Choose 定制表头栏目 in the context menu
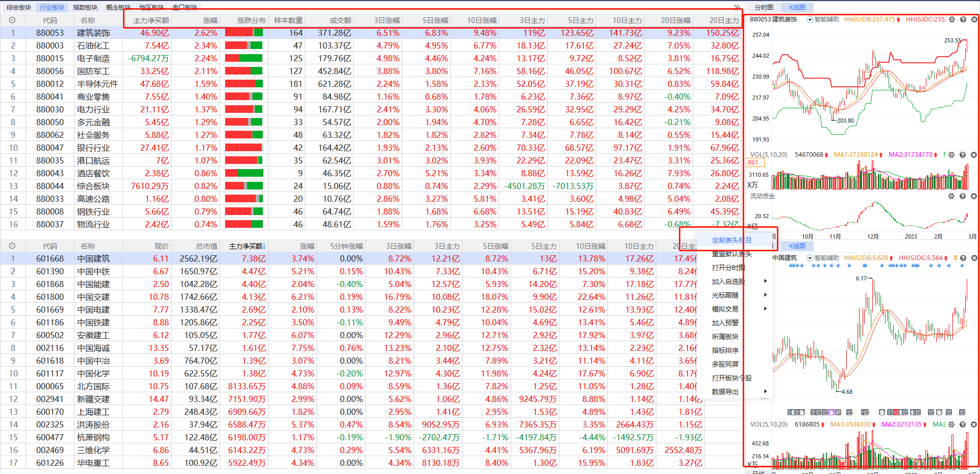Screen dimensions: 980x474 732,240
